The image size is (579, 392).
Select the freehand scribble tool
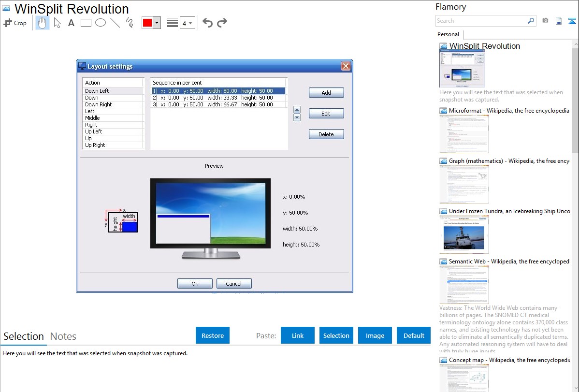[x=130, y=23]
